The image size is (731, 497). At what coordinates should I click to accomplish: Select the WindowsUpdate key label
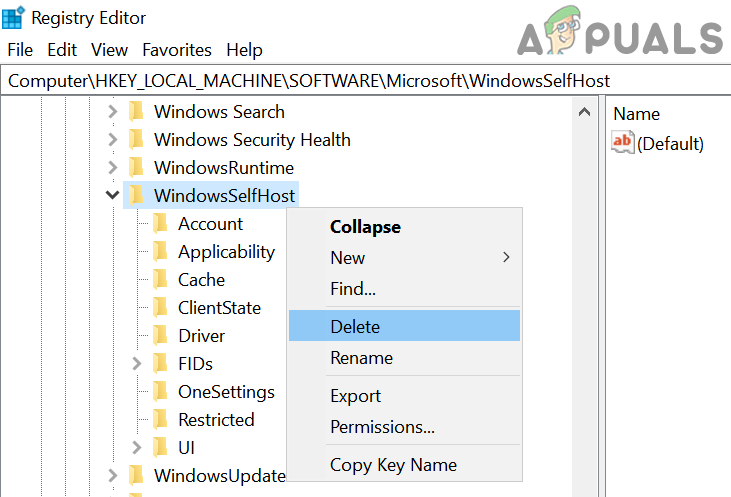click(220, 476)
